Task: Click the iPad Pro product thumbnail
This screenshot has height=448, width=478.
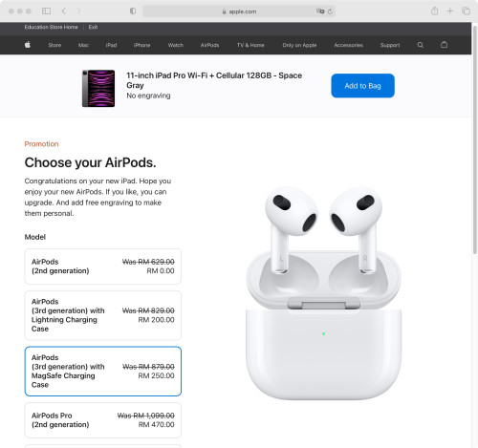Action: pos(98,88)
